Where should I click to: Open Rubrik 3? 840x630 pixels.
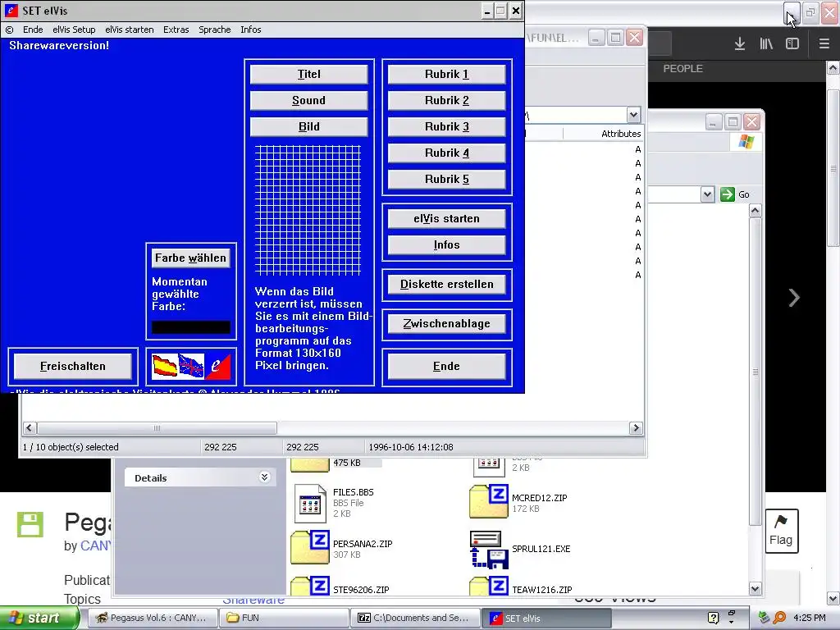tap(446, 126)
